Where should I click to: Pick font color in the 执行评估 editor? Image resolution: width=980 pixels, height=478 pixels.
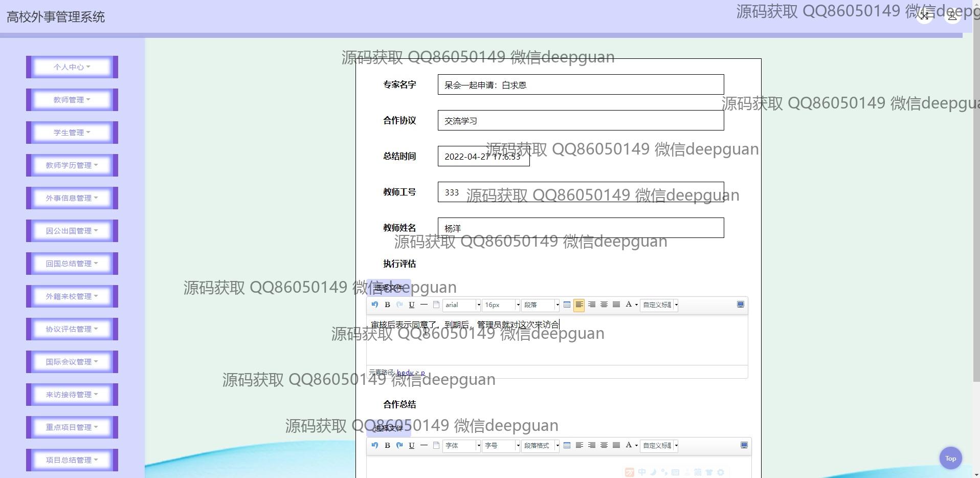(629, 305)
